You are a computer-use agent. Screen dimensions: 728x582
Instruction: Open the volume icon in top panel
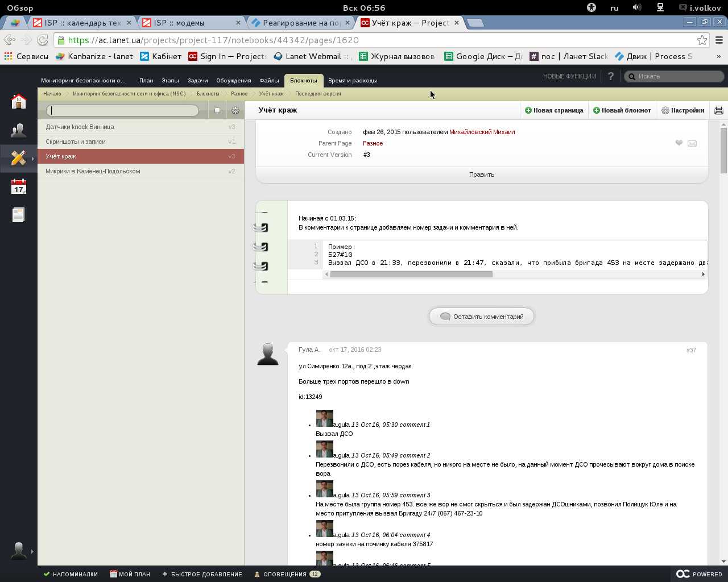coord(637,8)
